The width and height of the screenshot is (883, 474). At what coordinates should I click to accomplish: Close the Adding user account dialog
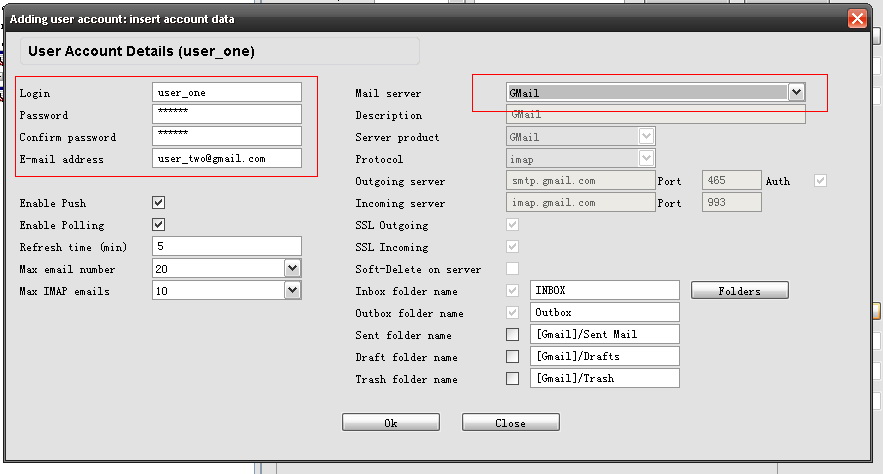857,19
